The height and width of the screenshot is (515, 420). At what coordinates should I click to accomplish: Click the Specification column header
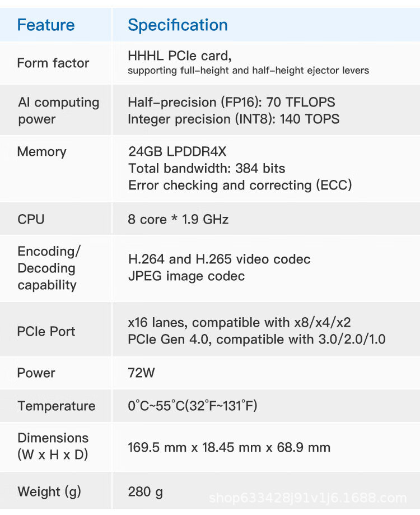pyautogui.click(x=178, y=25)
